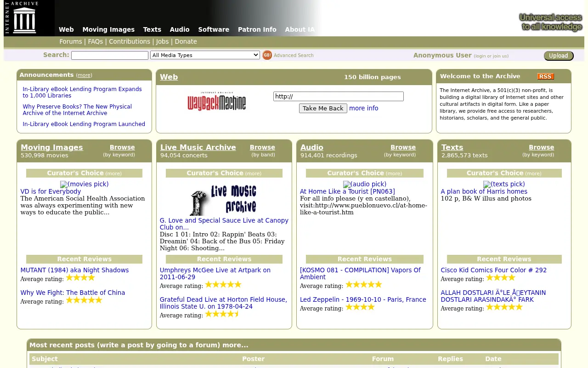Open the Texts menu item
The image size is (588, 368).
point(152,29)
